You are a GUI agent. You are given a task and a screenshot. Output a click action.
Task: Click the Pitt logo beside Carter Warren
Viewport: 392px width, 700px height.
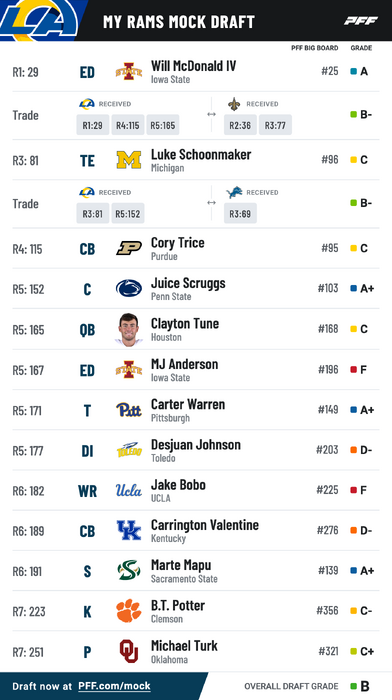(x=129, y=410)
